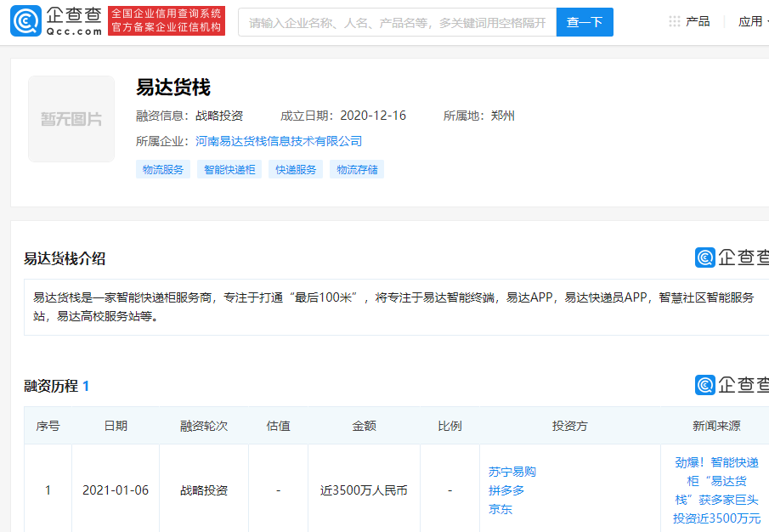Click the 查一下 search button
The height and width of the screenshot is (532, 769).
(x=585, y=22)
